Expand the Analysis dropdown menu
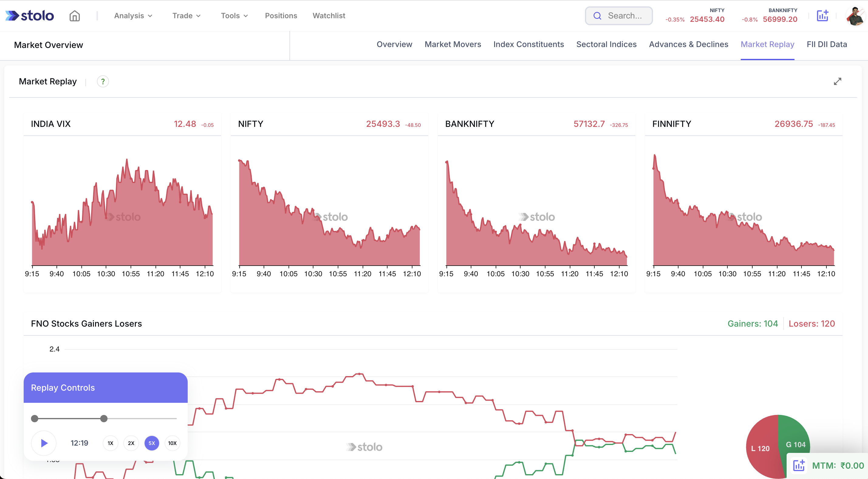Image resolution: width=868 pixels, height=479 pixels. [133, 16]
